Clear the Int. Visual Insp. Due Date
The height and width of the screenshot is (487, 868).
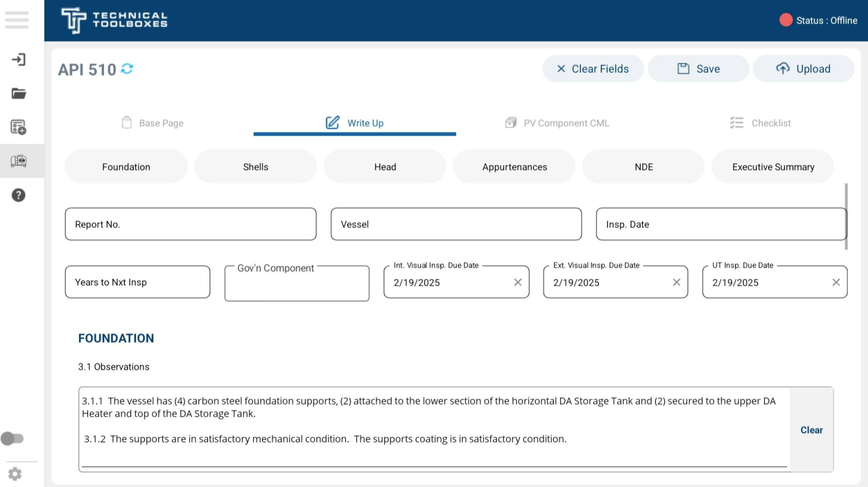pos(518,282)
